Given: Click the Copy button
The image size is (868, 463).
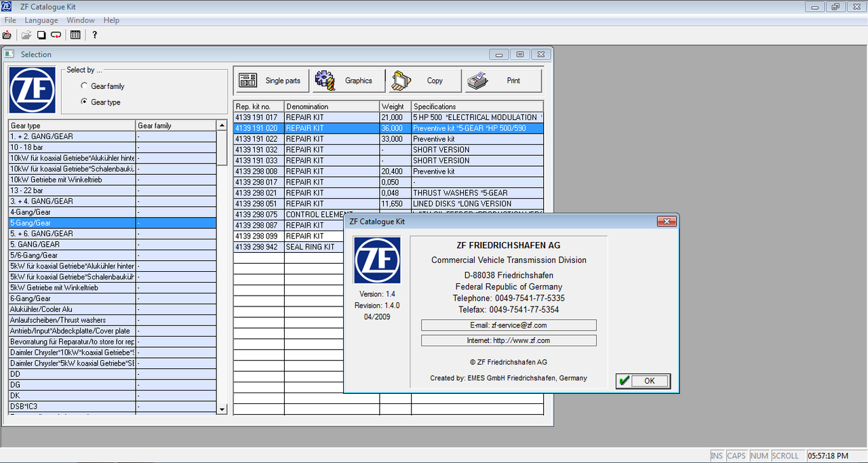Looking at the screenshot, I should pos(424,81).
